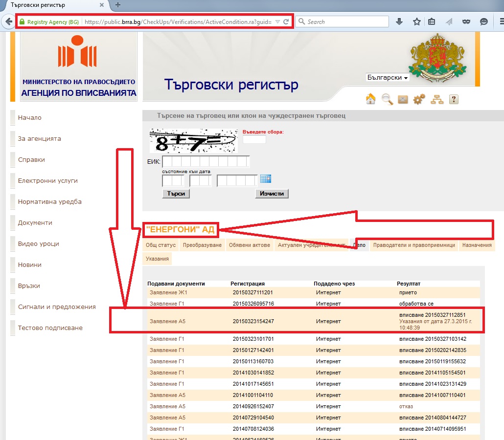Open the calendar date picker icon
Viewport: 504px width, 440px height.
(x=266, y=179)
